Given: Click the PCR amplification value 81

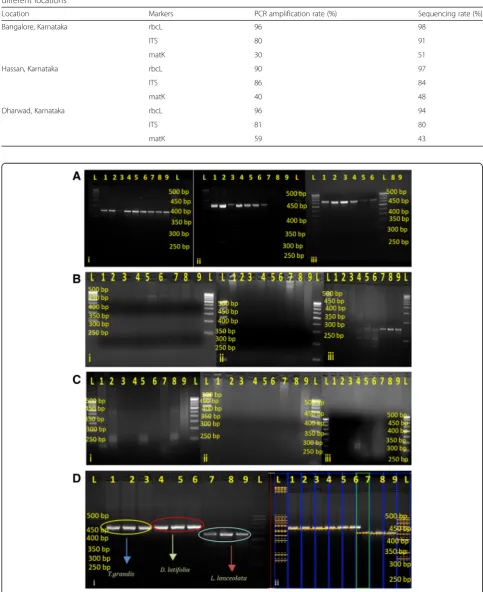Looking at the screenshot, I should tap(258, 125).
